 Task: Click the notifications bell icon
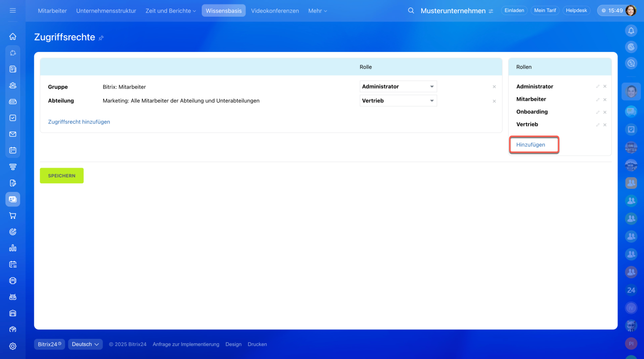click(x=631, y=31)
